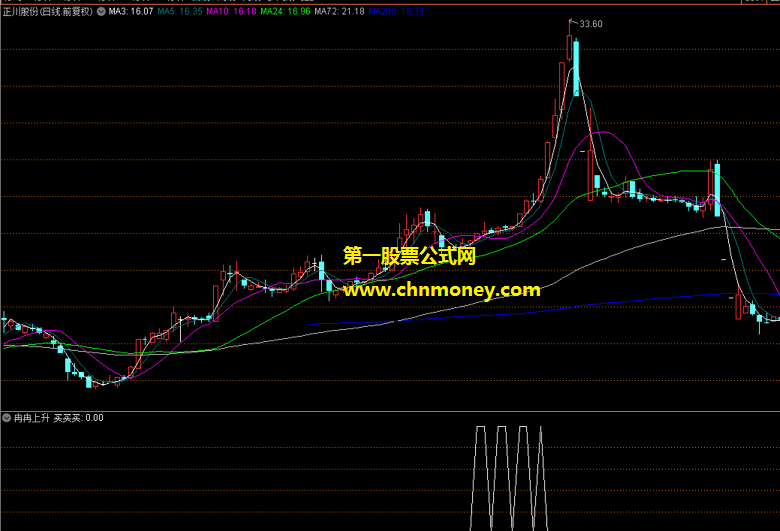Click the MA5: 16.35 label
The width and height of the screenshot is (780, 531).
180,11
